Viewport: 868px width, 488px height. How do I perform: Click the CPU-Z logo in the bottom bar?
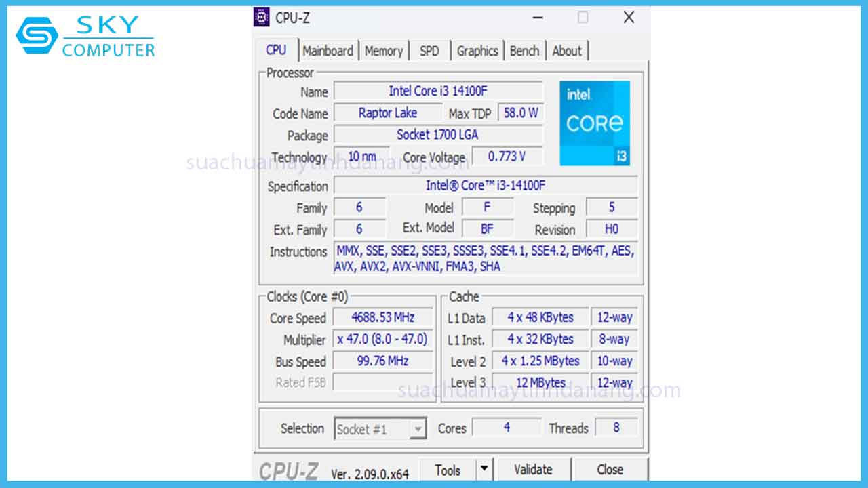pyautogui.click(x=288, y=468)
